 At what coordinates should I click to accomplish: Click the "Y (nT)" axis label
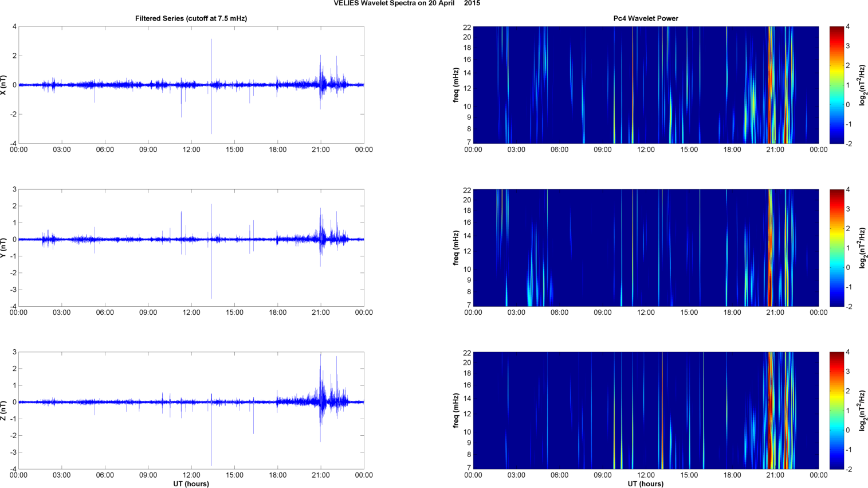4,248
